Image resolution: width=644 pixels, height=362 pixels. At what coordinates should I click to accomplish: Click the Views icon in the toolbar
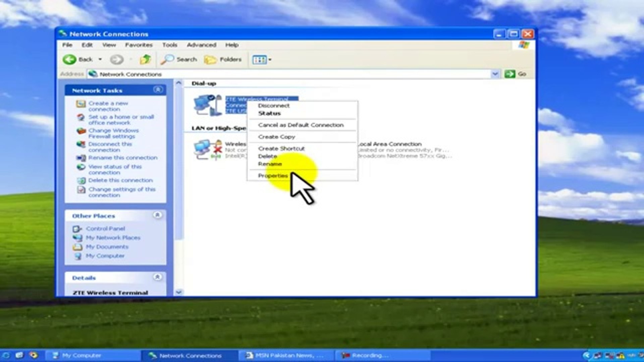coord(259,60)
